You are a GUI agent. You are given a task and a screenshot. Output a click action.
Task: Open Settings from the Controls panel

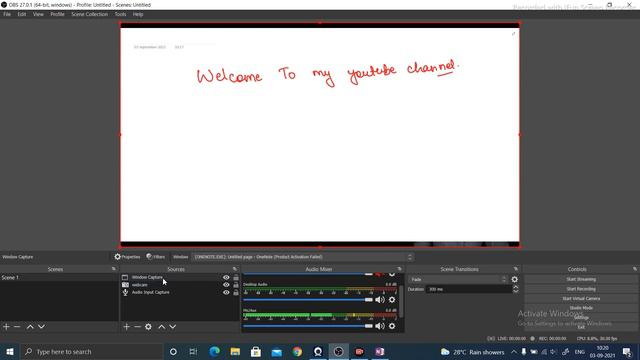[x=581, y=317]
